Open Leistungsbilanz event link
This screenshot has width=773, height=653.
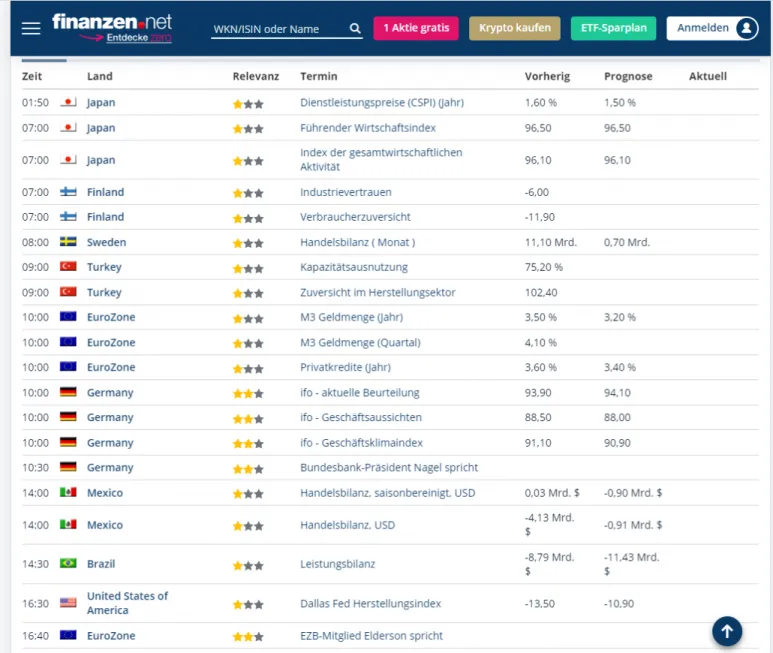[x=338, y=564]
